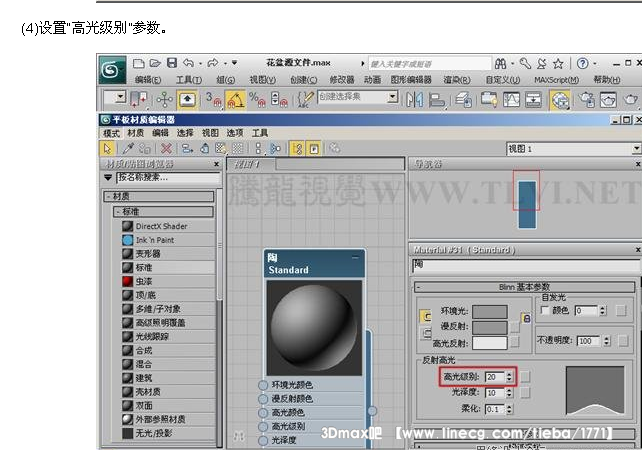The height and width of the screenshot is (450, 642).
Task: Open the 渲染(R) menu
Action: tap(457, 80)
